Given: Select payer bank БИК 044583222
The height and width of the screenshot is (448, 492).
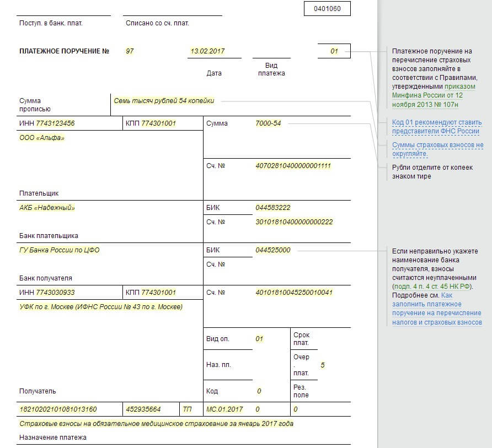Looking at the screenshot, I should pos(272,208).
